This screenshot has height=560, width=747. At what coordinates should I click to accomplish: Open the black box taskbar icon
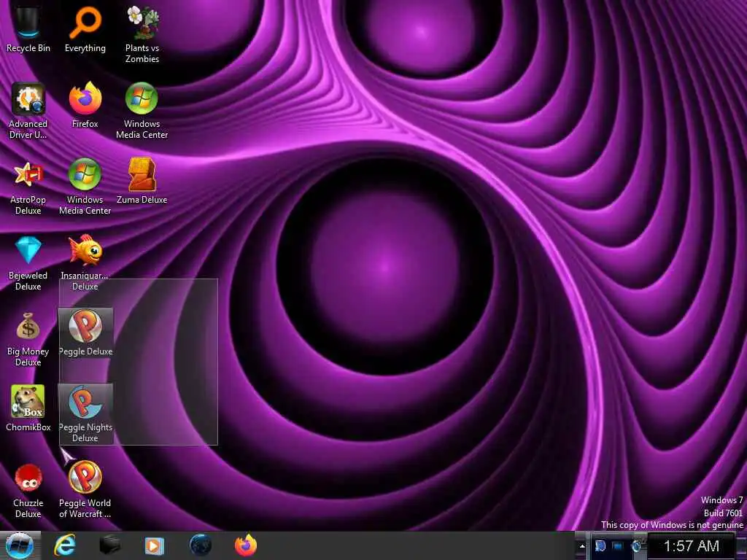click(x=109, y=545)
